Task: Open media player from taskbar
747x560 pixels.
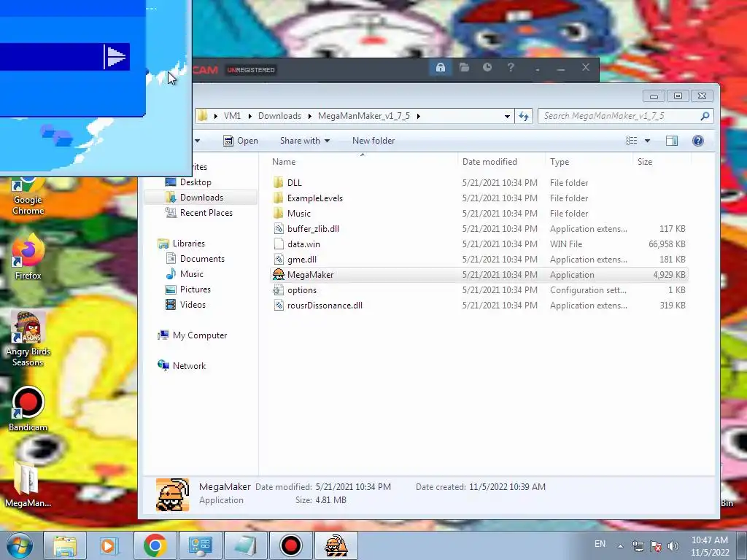Action: click(109, 545)
